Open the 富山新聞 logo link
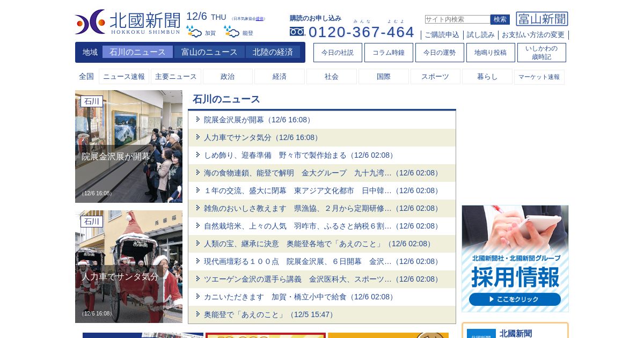The height and width of the screenshot is (338, 644). [x=542, y=19]
